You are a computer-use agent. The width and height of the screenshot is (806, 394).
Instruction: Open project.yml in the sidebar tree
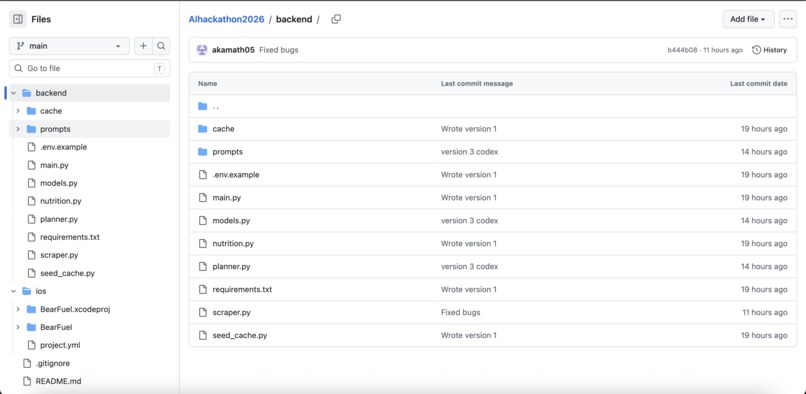pos(60,345)
